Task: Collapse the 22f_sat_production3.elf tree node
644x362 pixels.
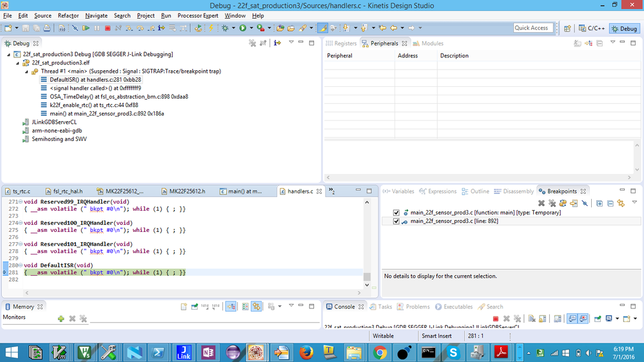Action: [x=17, y=62]
